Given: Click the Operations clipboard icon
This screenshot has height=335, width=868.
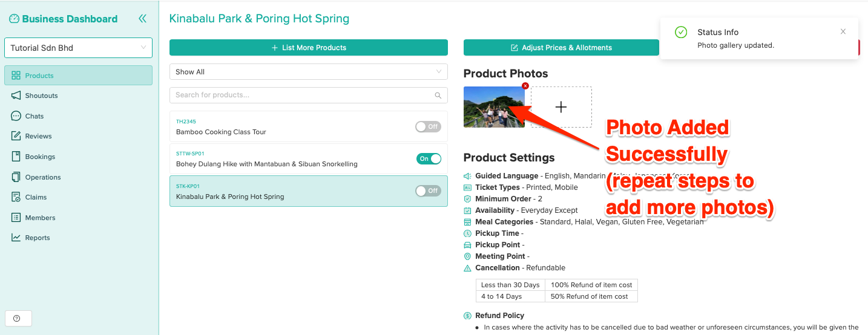Looking at the screenshot, I should [16, 177].
